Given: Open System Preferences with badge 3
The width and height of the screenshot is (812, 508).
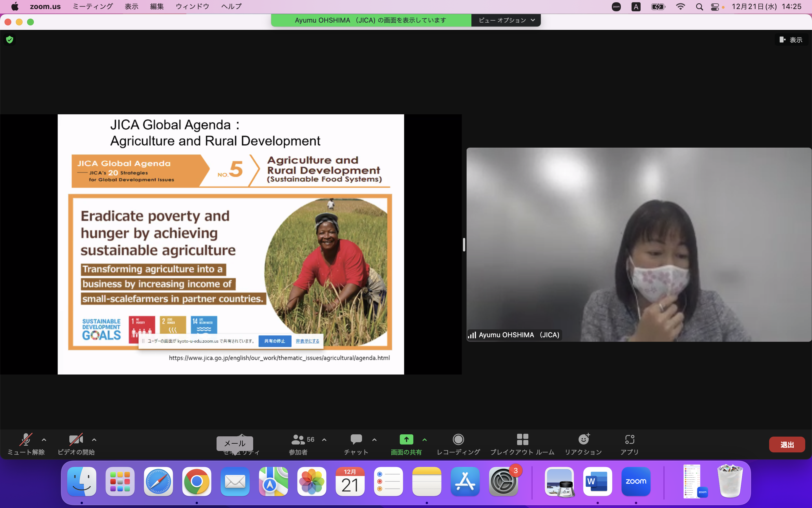Looking at the screenshot, I should coord(503,481).
